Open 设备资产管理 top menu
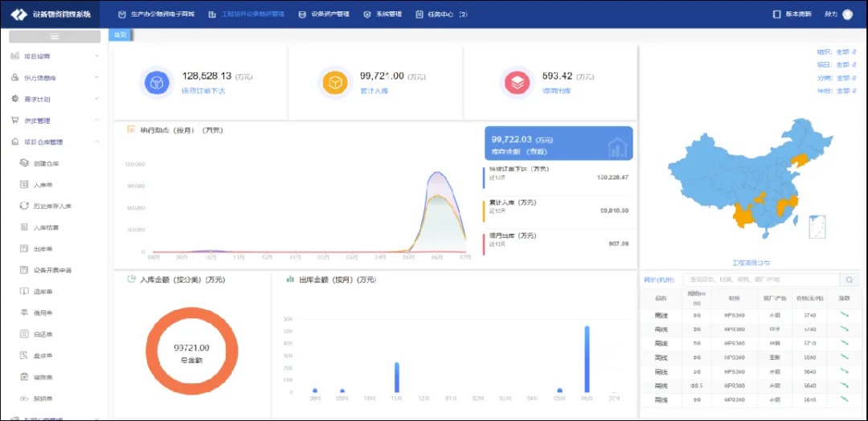Viewport: 868px width, 421px height. pyautogui.click(x=324, y=14)
